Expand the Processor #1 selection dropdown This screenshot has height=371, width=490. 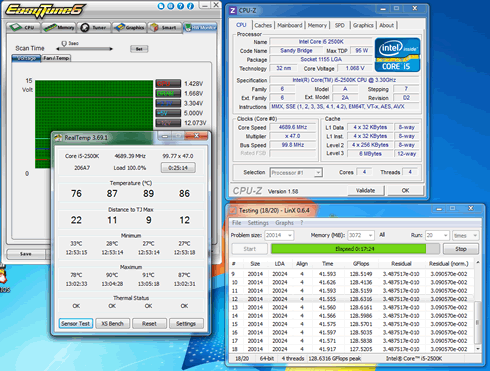(x=318, y=173)
